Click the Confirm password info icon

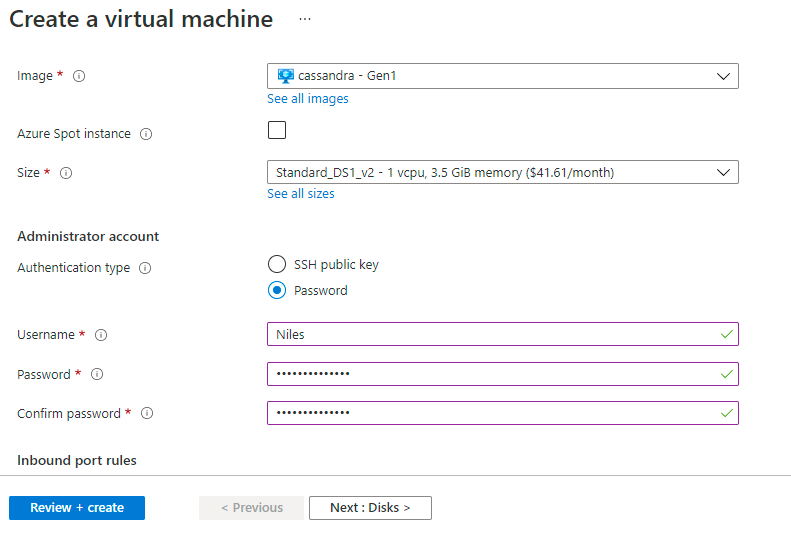point(147,414)
